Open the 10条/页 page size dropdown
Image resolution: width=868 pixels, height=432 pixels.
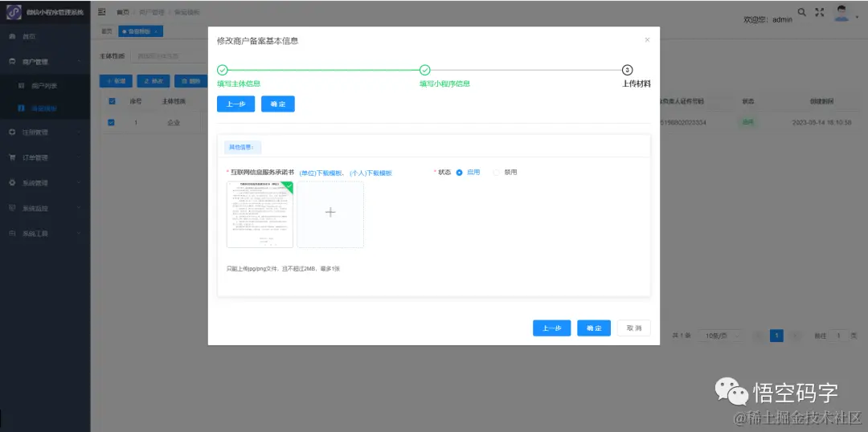point(720,336)
